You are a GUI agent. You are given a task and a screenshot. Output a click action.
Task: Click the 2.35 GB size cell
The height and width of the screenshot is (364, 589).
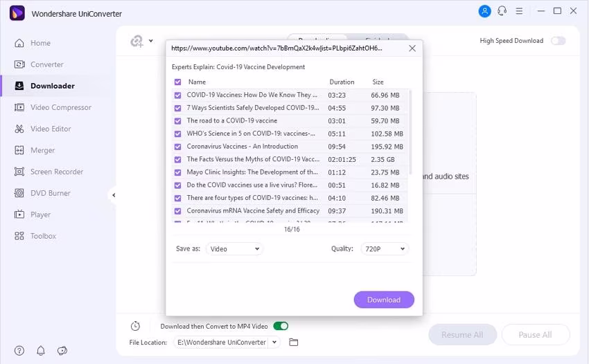tap(383, 159)
